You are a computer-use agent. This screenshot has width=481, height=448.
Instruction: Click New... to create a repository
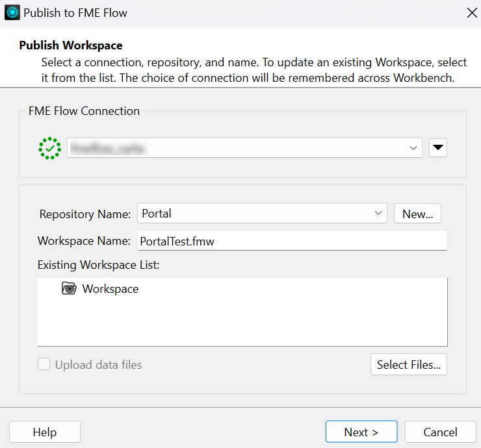[417, 214]
